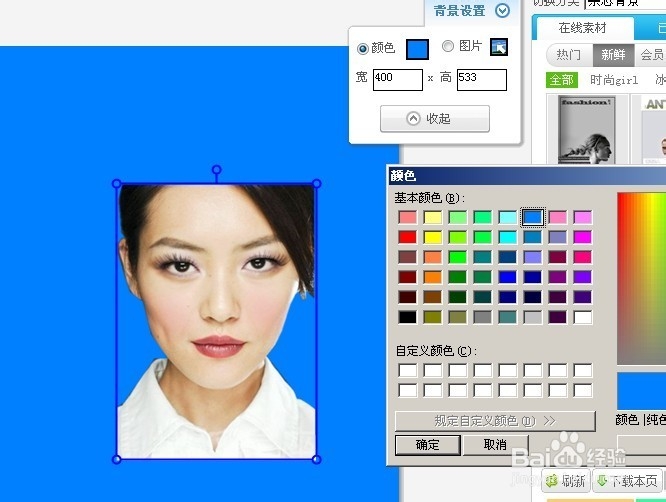
Task: Click the 高 height input field
Action: pos(482,80)
